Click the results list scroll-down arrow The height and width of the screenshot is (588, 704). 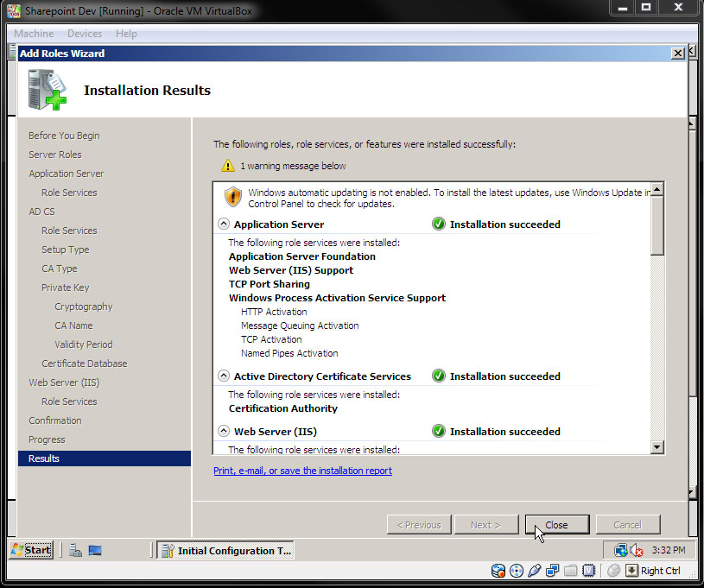pyautogui.click(x=656, y=446)
